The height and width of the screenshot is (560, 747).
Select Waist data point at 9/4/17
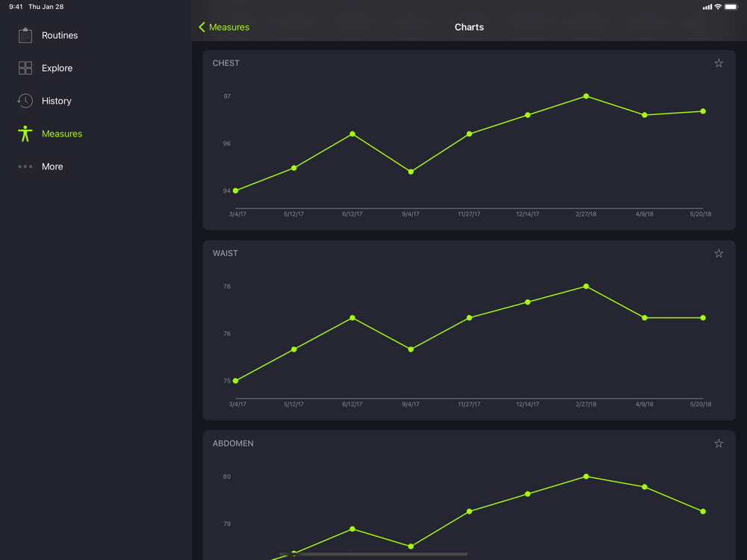[x=411, y=349]
